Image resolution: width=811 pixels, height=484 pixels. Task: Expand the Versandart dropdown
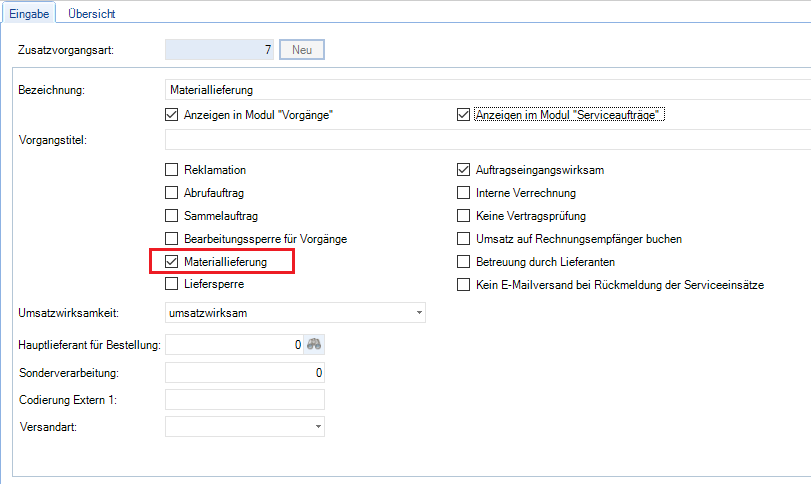[x=318, y=427]
